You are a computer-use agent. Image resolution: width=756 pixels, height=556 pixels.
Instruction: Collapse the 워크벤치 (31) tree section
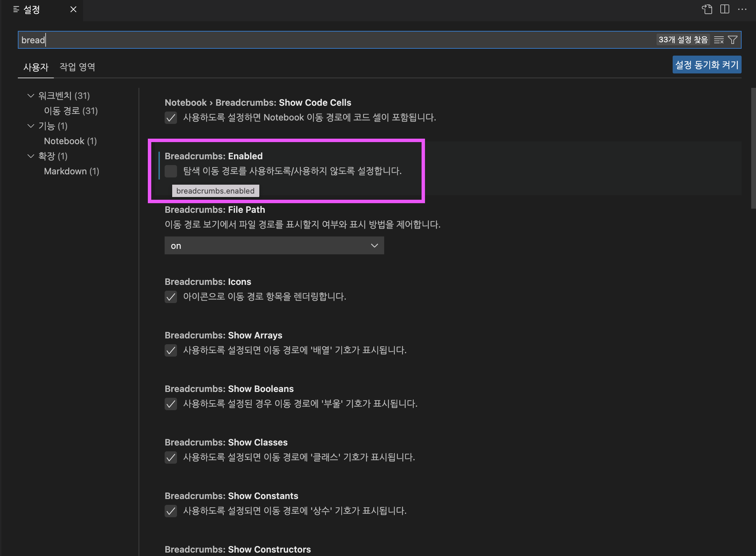coord(31,96)
